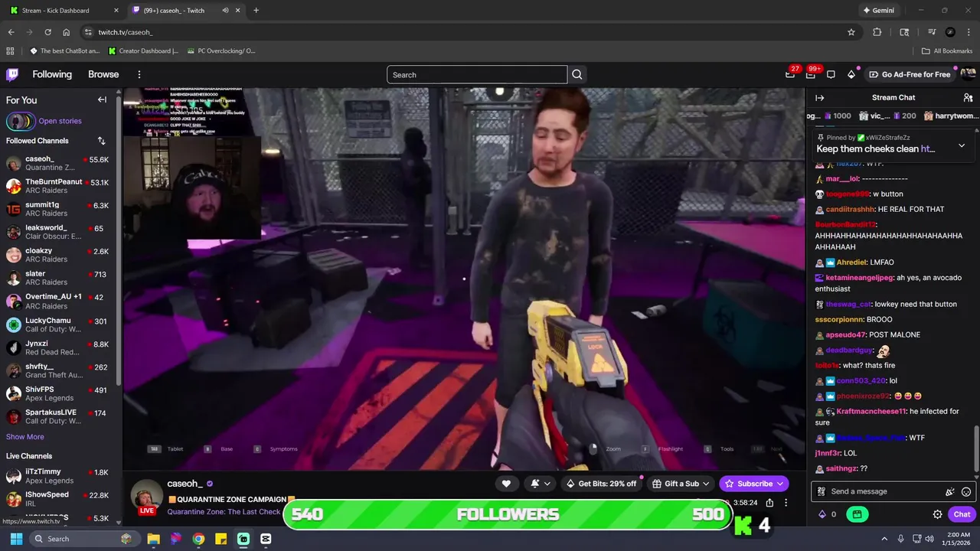Open Chrome extensions puzzle icon
980x551 pixels.
click(877, 32)
